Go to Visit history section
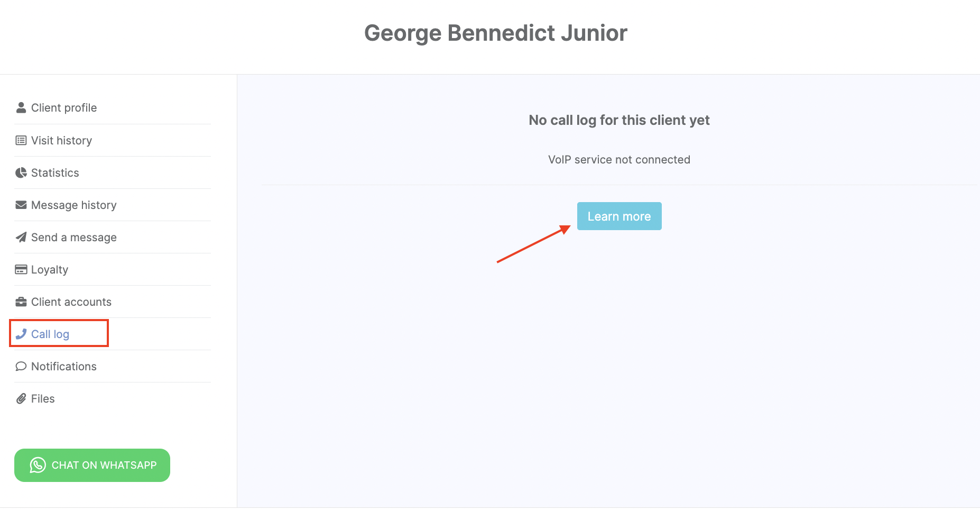The image size is (980, 510). pos(61,141)
